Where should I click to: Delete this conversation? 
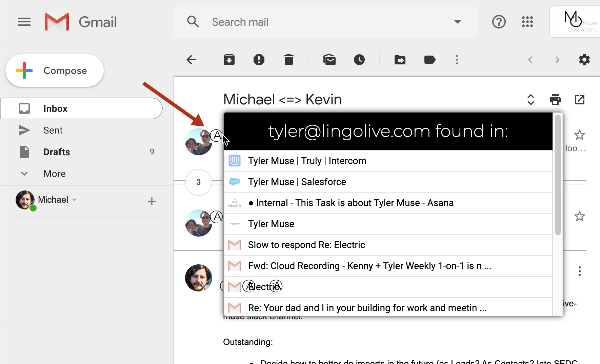(289, 60)
